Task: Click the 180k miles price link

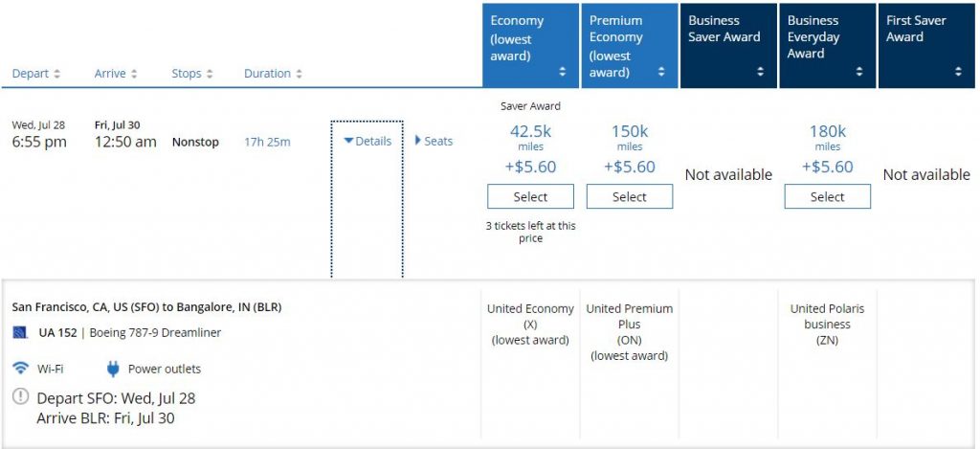Action: click(x=828, y=132)
